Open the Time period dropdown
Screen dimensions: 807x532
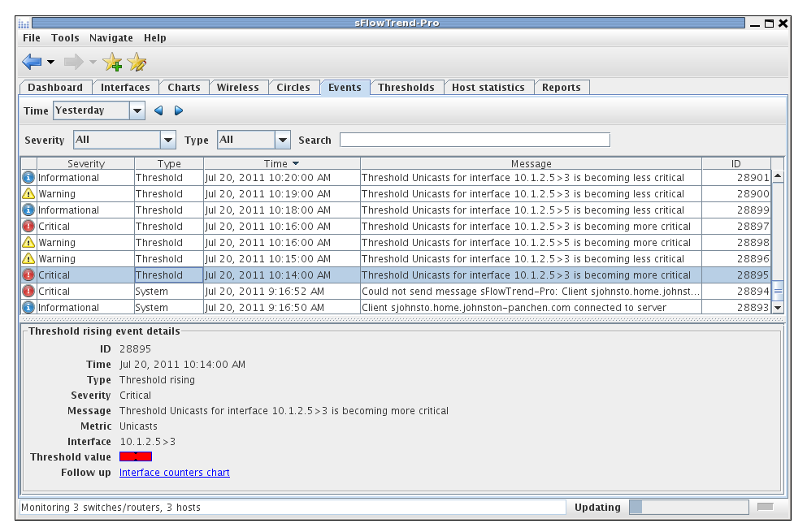137,110
